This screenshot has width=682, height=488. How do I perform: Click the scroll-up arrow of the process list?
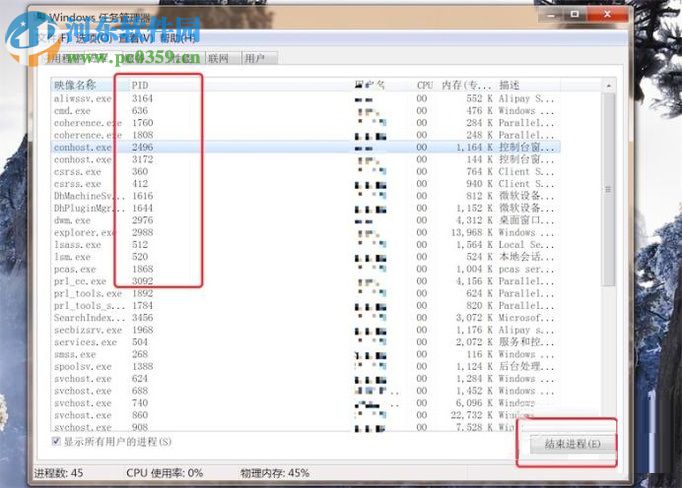point(608,86)
